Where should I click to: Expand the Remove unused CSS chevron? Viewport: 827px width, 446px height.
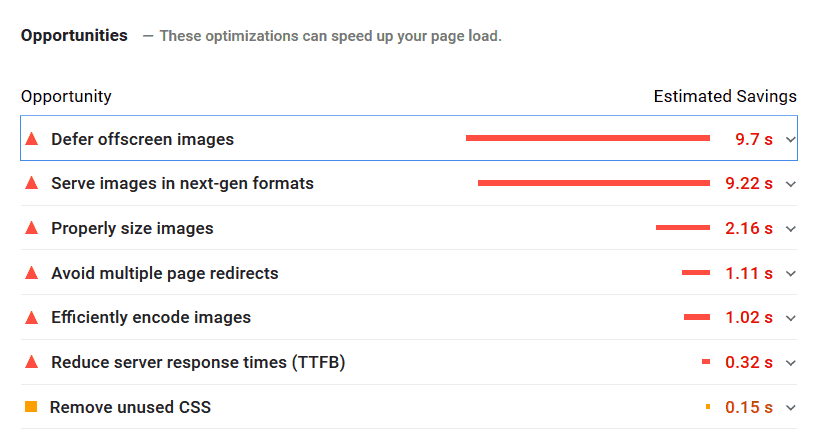click(x=790, y=408)
